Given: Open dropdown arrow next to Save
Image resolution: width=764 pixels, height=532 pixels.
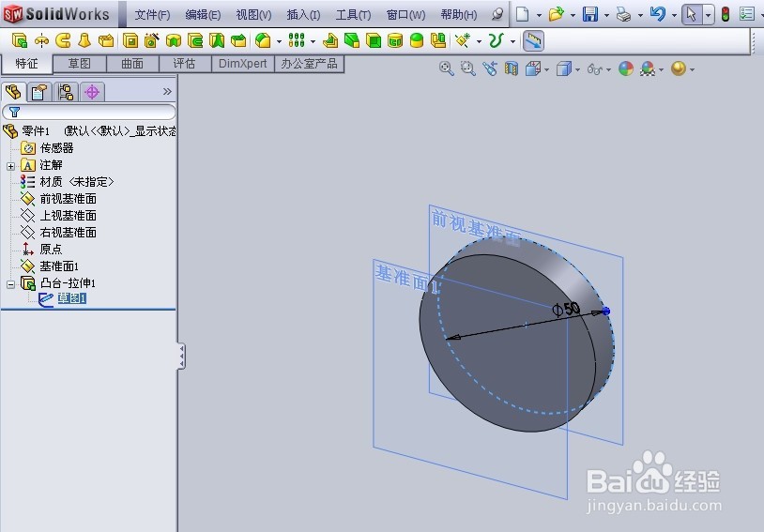Looking at the screenshot, I should (606, 15).
